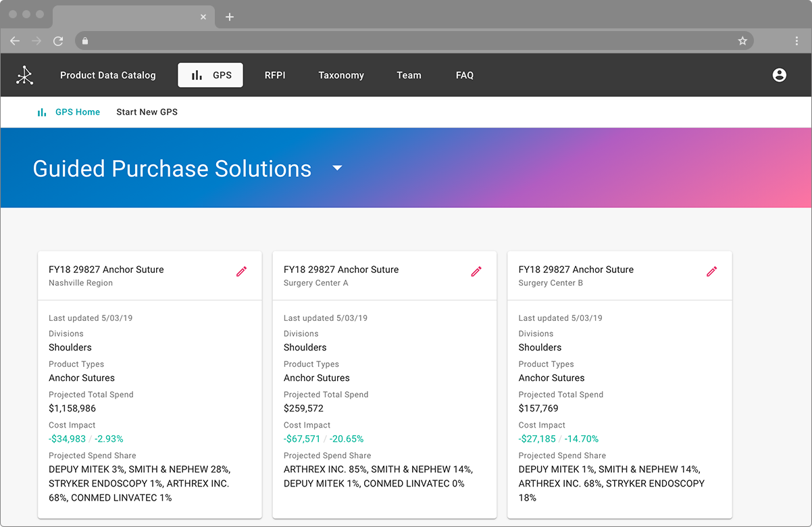Click spend share text starting DEPUY MITEK 3%

[x=140, y=483]
